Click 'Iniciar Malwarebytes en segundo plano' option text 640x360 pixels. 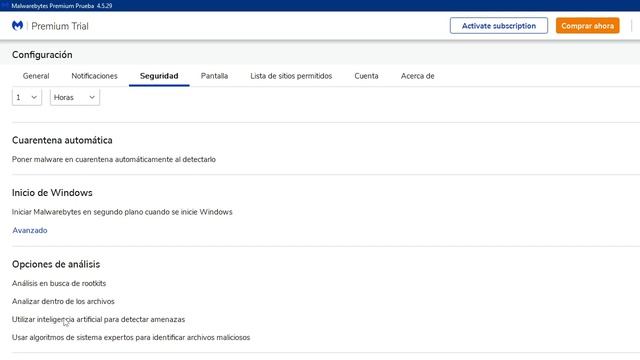point(122,212)
